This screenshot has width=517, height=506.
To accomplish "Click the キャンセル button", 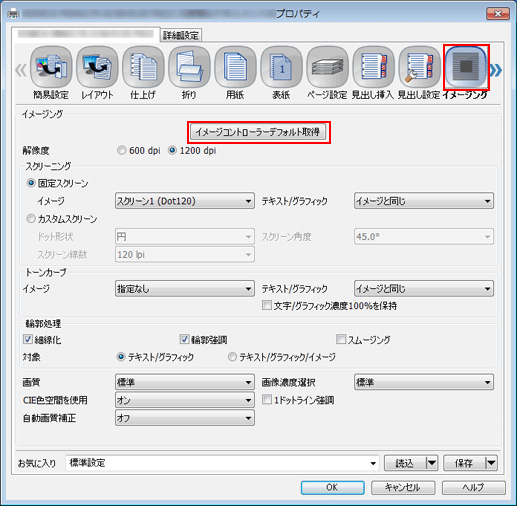I will (x=403, y=487).
